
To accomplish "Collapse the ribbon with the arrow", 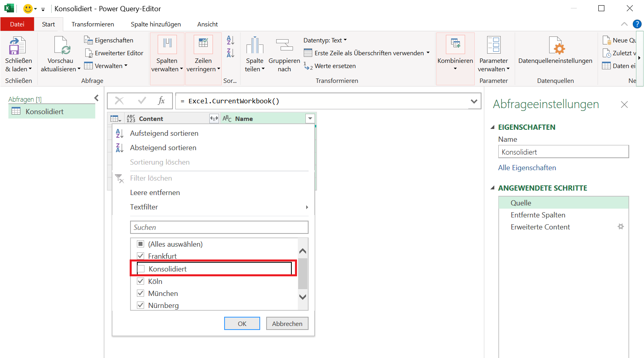I will [x=624, y=24].
